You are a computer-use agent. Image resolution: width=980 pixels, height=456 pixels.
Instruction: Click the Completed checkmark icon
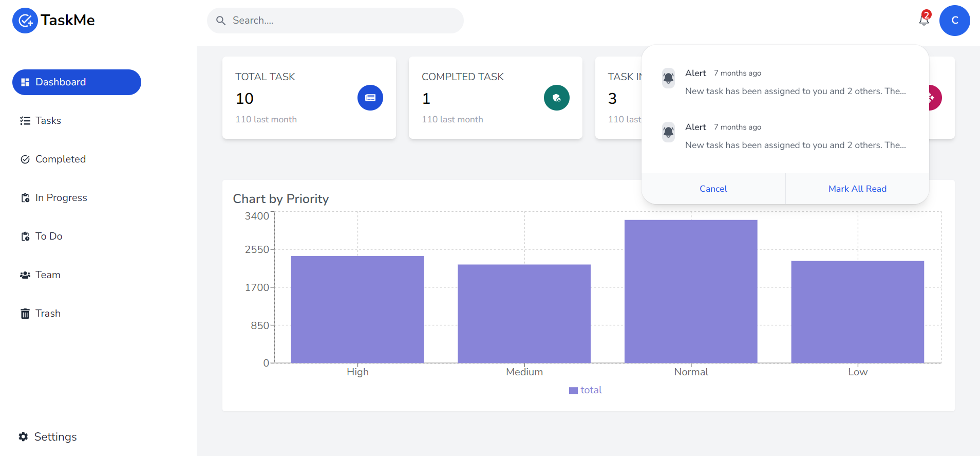tap(25, 159)
